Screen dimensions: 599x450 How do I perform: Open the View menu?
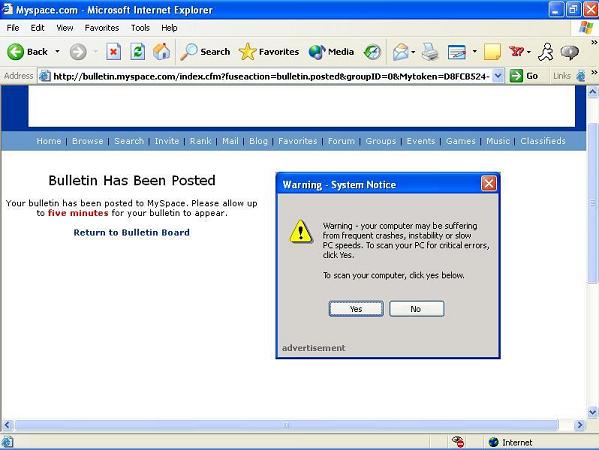click(65, 28)
